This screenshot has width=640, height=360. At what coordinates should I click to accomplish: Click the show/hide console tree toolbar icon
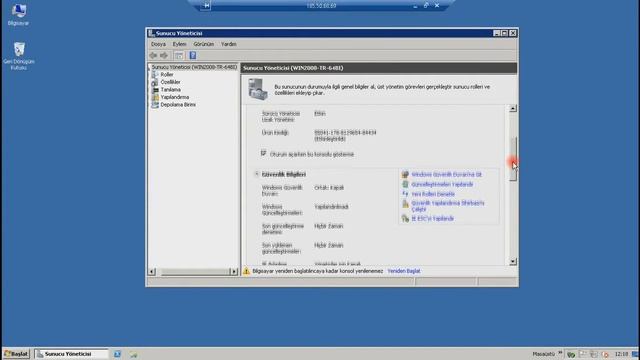tap(179, 56)
